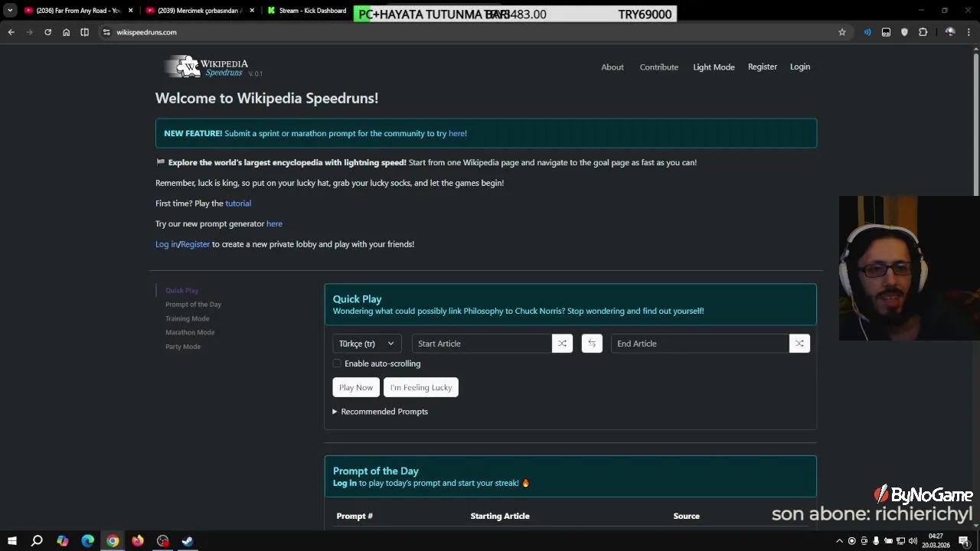Select Training Mode in sidebar
Viewport: 980px width, 551px height.
[187, 318]
